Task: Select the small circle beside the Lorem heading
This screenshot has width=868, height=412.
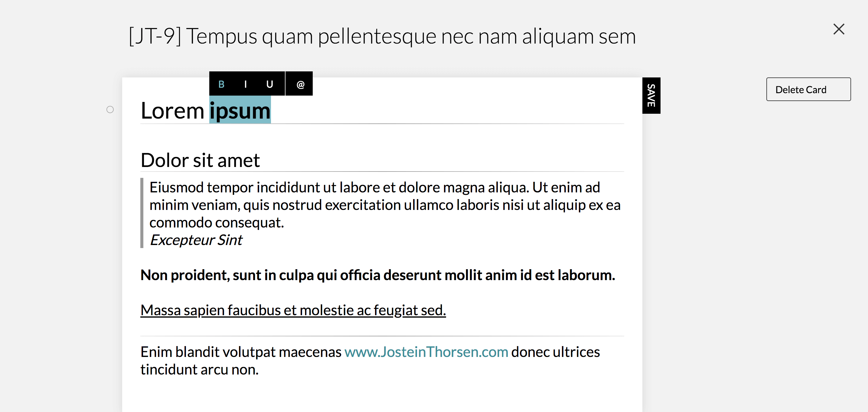Action: click(110, 110)
